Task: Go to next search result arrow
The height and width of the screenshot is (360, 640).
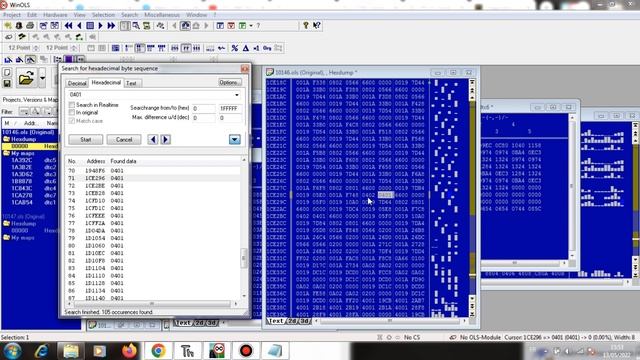Action: click(x=165, y=140)
